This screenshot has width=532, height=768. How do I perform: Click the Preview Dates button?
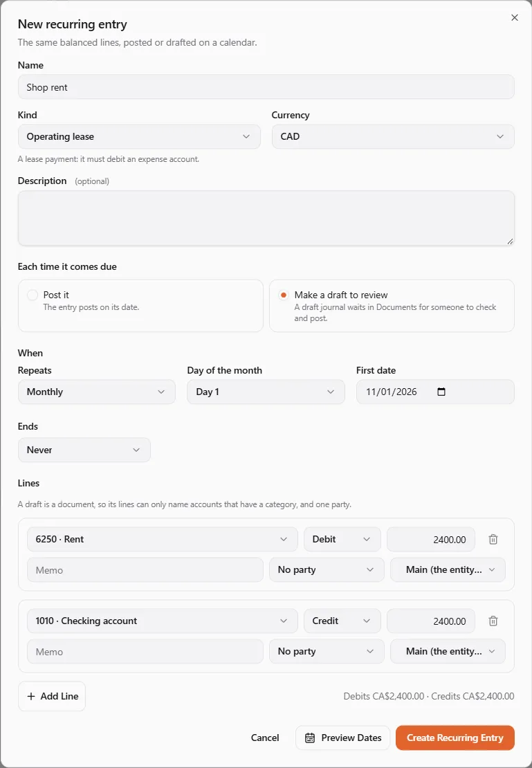tap(343, 738)
